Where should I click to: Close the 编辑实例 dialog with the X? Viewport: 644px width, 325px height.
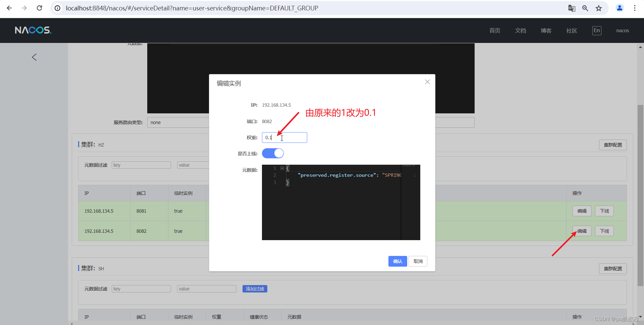point(427,82)
